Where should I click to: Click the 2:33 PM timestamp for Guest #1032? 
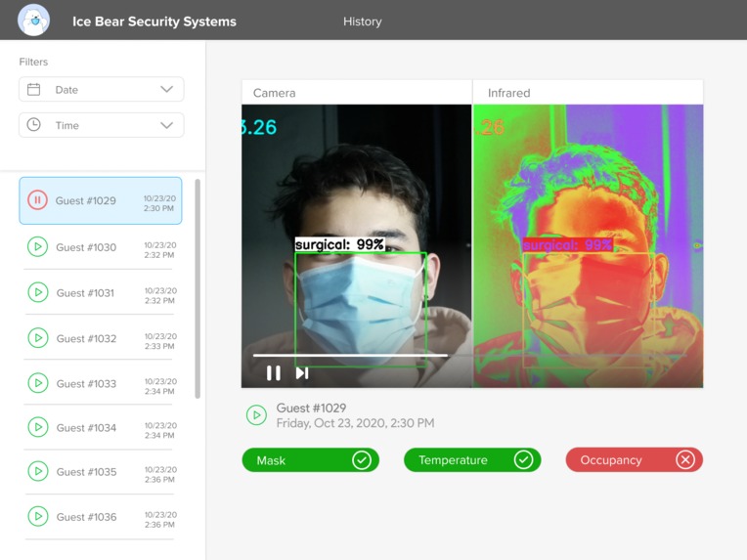point(159,346)
